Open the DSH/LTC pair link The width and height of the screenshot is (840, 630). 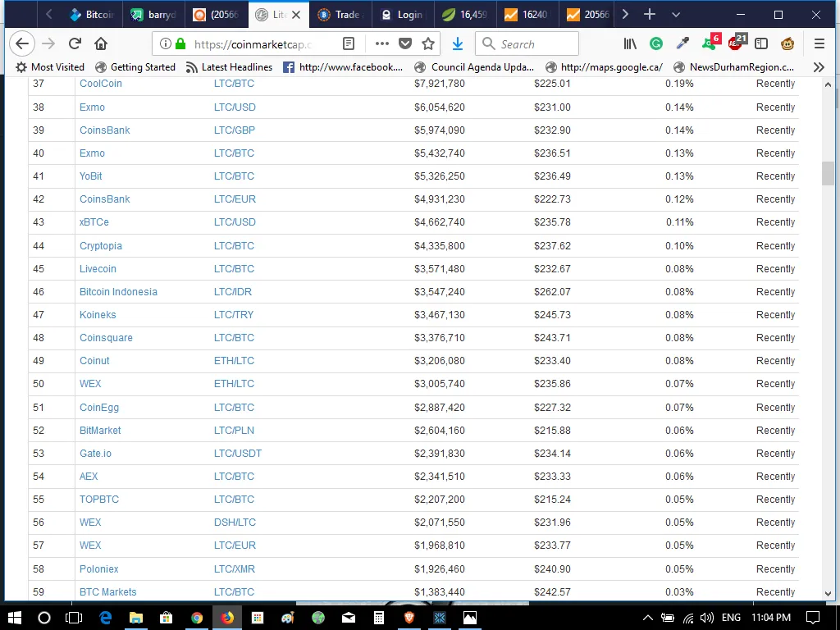235,523
